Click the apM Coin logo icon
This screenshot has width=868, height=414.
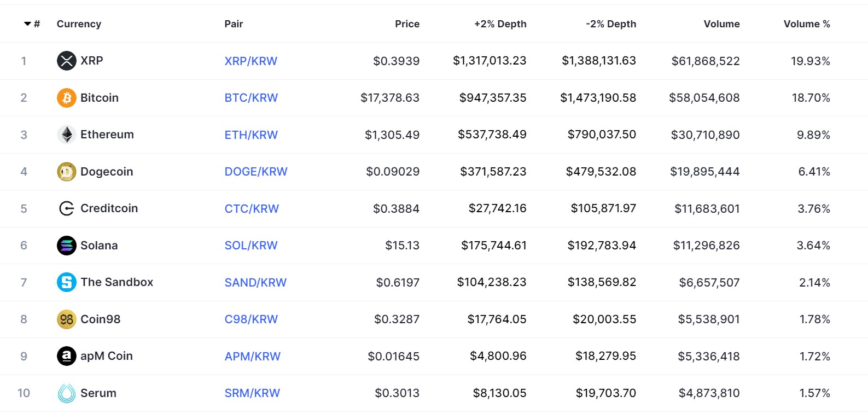coord(66,356)
